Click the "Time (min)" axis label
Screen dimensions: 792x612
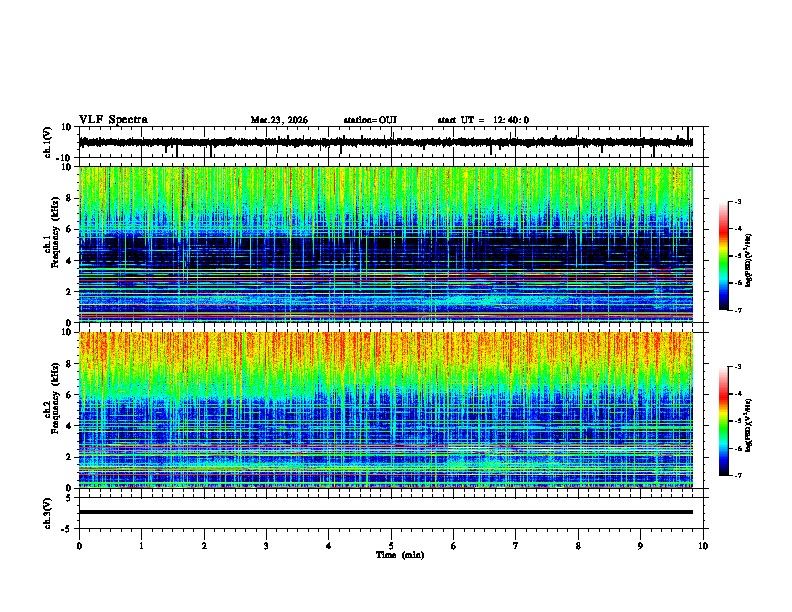click(400, 555)
